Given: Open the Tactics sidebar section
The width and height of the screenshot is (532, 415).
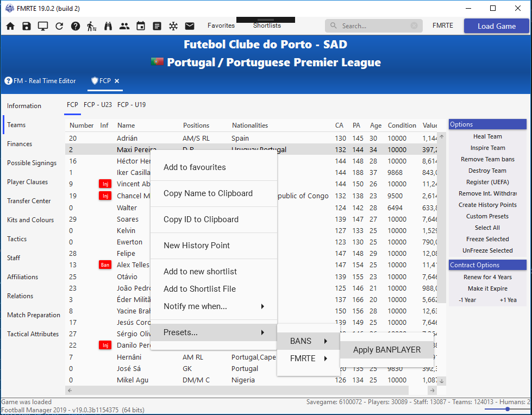Looking at the screenshot, I should pyautogui.click(x=17, y=238).
